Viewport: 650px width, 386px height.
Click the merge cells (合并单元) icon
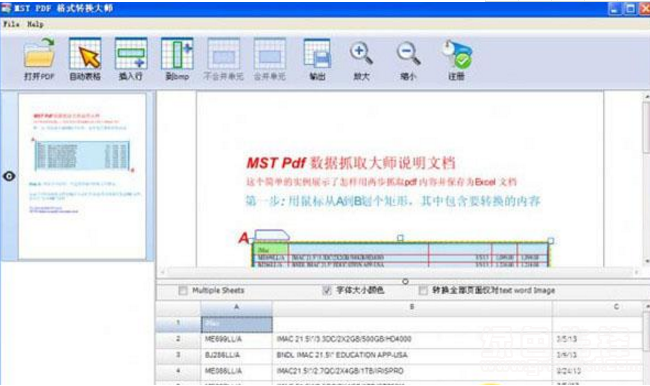(x=269, y=58)
